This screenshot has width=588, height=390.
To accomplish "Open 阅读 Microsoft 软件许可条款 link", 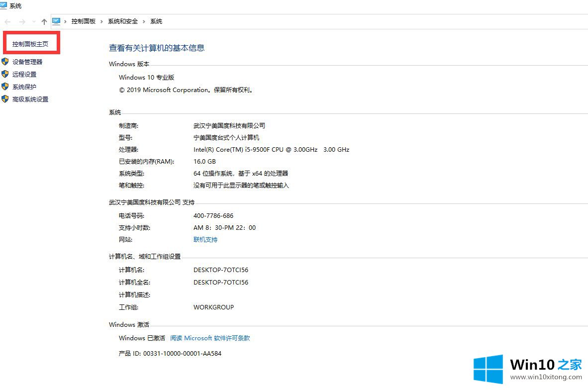I will pyautogui.click(x=210, y=338).
